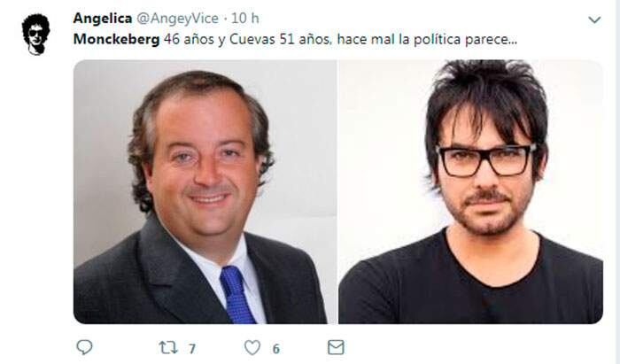Expand the tweet options chevron

[x=594, y=19]
